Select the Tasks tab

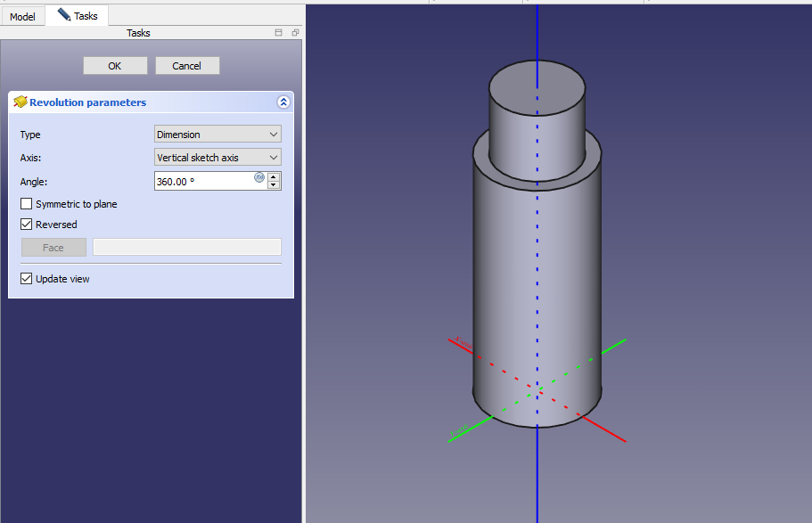[x=86, y=16]
